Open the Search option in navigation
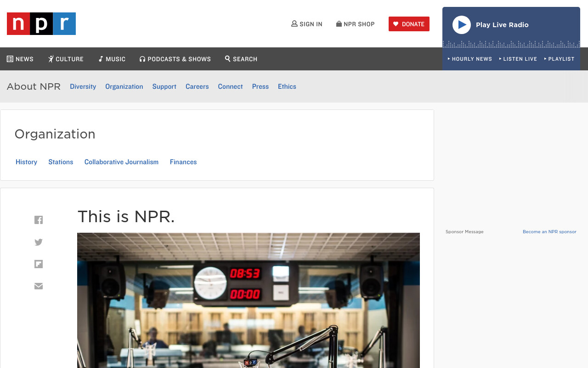This screenshot has height=368, width=588. (x=241, y=59)
